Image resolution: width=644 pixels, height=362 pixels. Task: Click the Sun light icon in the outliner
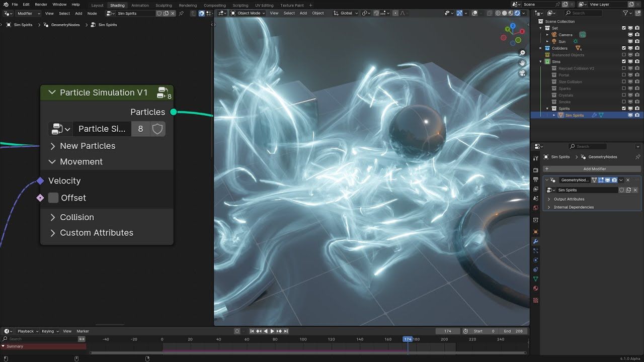point(553,41)
